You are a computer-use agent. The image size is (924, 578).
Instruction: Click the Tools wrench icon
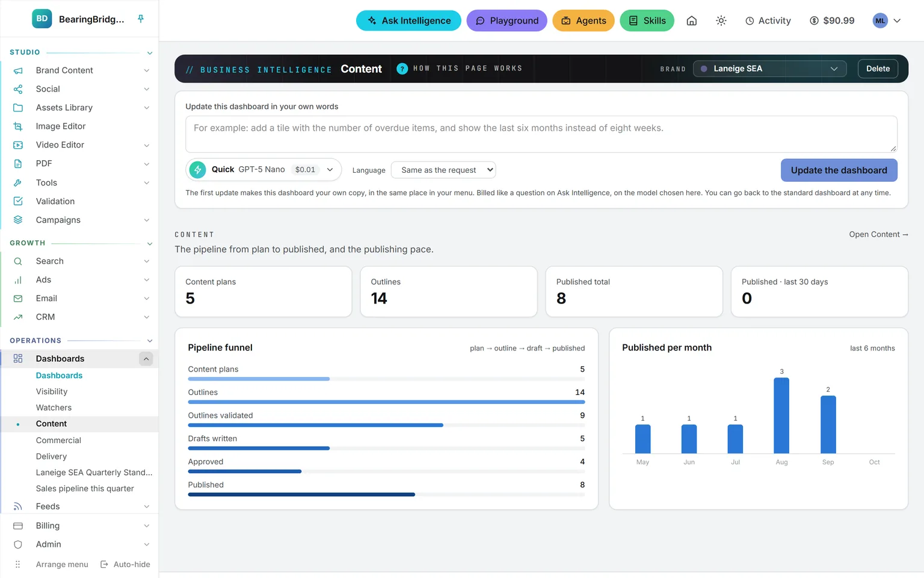18,182
